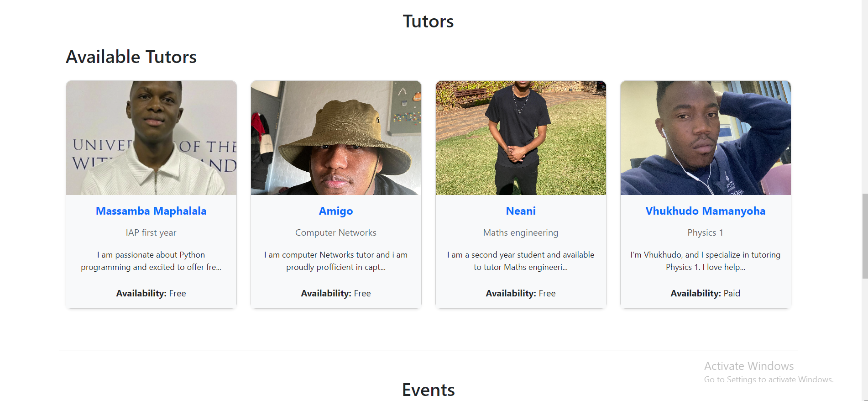Open the Amigo tutor name link
The height and width of the screenshot is (401, 868).
(x=336, y=211)
